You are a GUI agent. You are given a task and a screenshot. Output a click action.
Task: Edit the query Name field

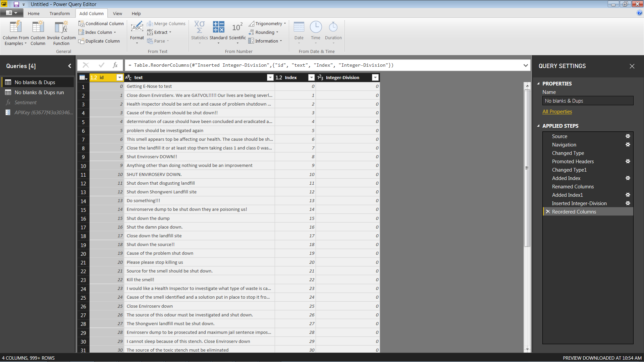coord(588,101)
